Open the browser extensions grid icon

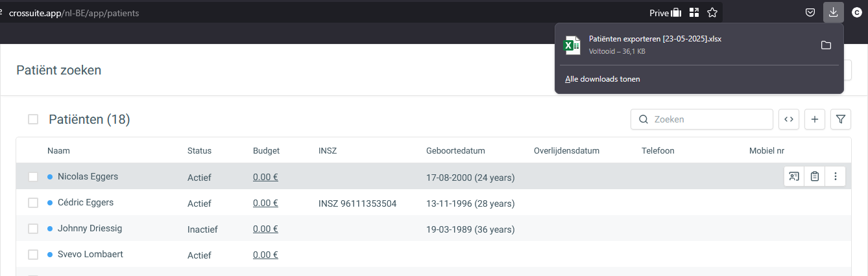(694, 12)
